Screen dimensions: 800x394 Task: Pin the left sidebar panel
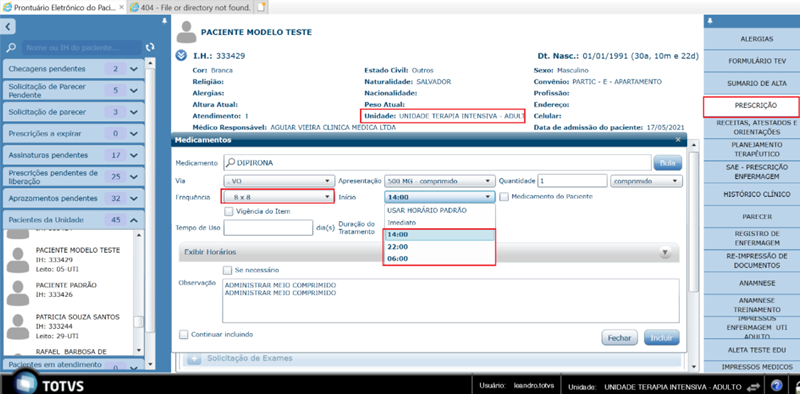click(164, 21)
